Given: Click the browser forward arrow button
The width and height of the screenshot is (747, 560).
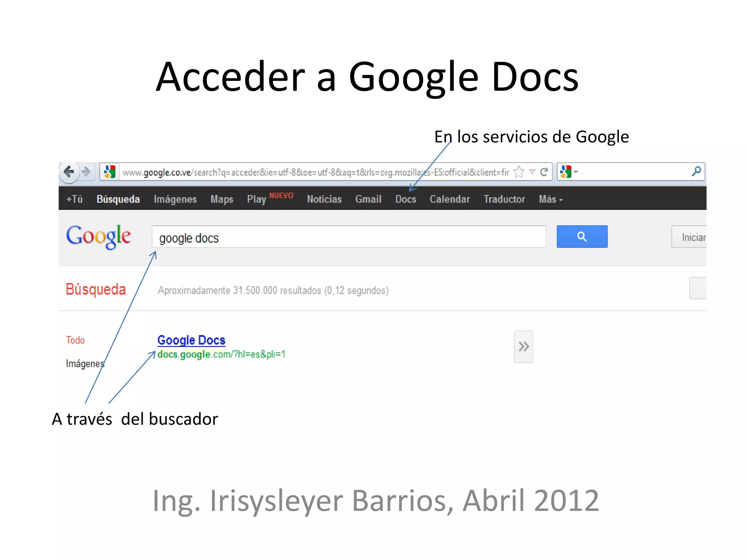Looking at the screenshot, I should (86, 171).
